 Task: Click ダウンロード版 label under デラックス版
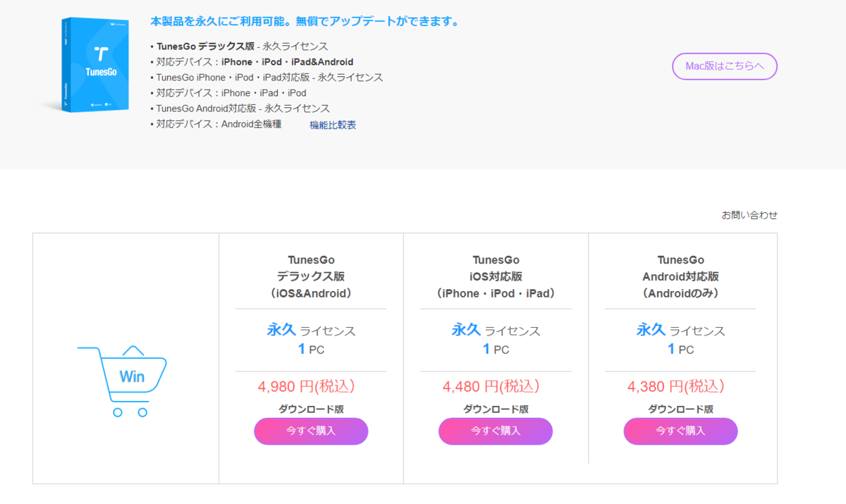pos(310,407)
